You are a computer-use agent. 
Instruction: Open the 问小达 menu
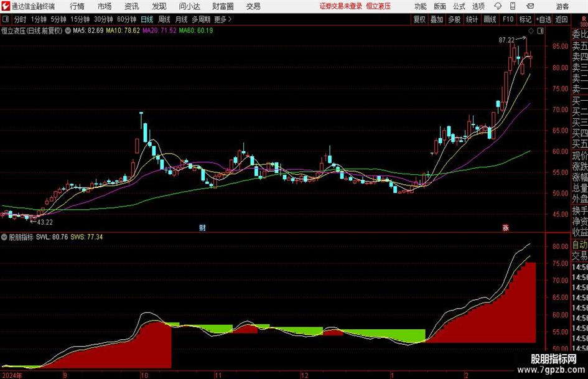tap(189, 6)
